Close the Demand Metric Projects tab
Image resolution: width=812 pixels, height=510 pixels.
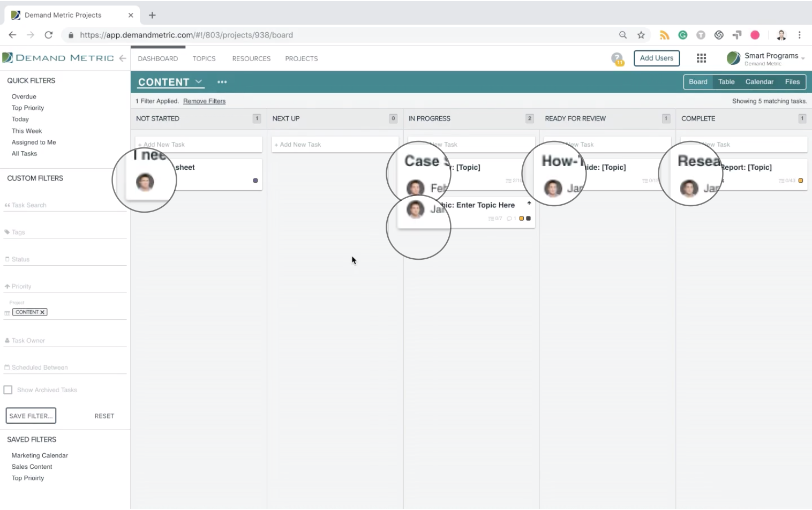click(131, 15)
